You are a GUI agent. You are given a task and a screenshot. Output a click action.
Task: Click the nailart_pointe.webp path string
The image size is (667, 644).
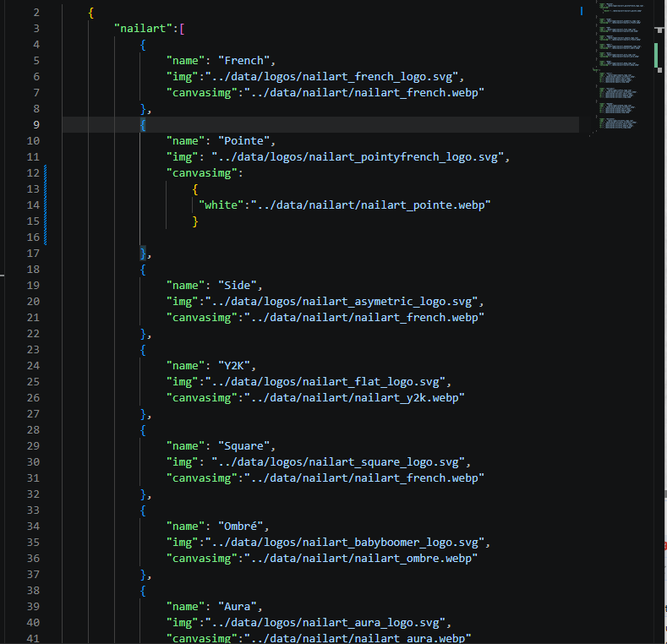370,205
